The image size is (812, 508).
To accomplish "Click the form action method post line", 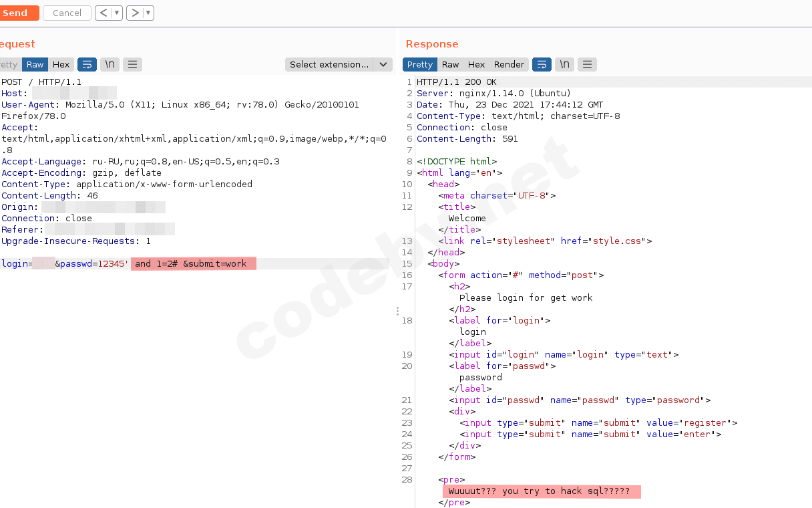I will coord(521,275).
